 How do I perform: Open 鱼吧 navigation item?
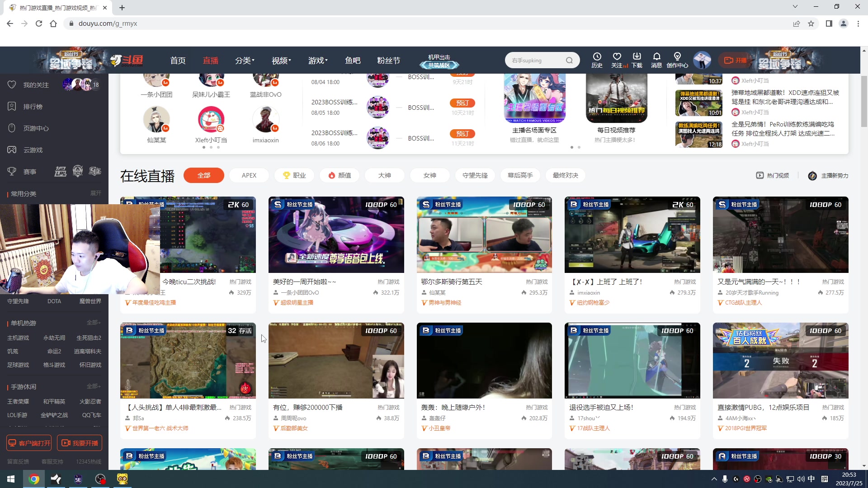click(353, 61)
